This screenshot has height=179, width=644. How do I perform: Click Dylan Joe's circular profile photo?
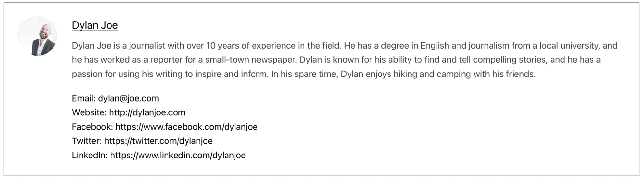pos(37,36)
